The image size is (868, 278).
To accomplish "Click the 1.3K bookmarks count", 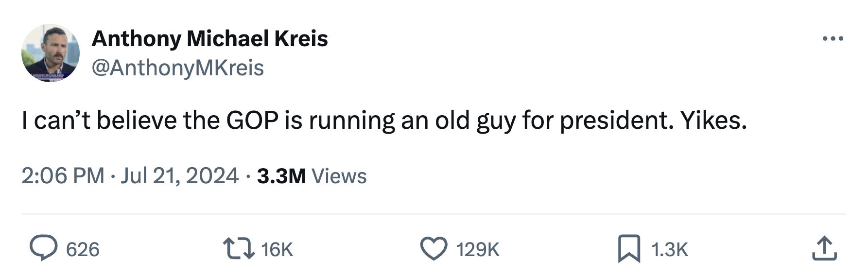I will tap(669, 250).
